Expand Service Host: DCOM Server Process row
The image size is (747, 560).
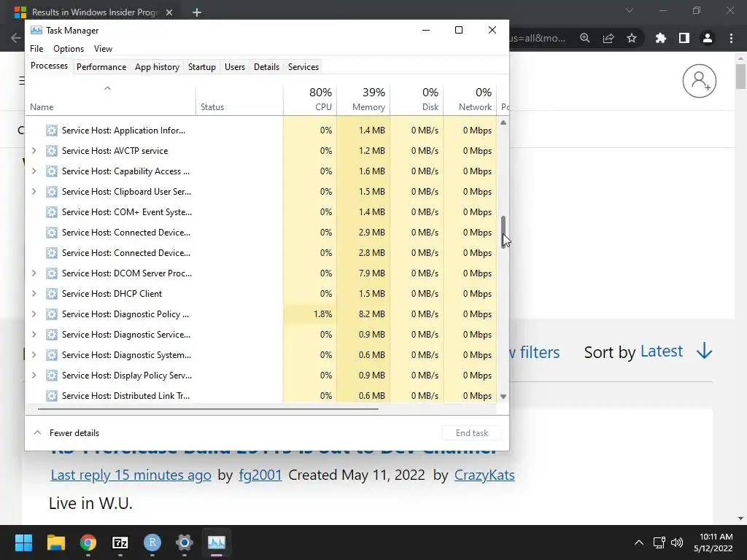pyautogui.click(x=34, y=273)
